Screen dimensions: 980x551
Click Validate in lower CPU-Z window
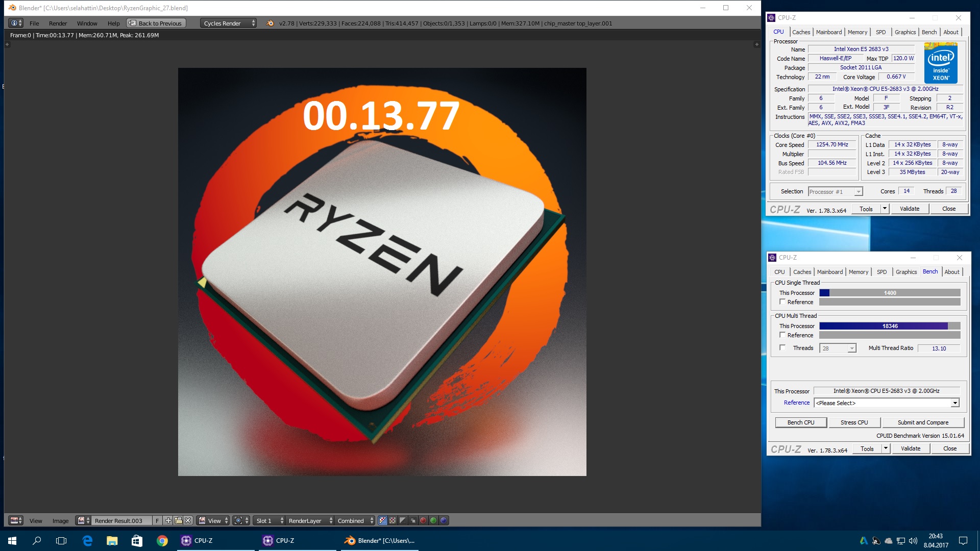click(x=911, y=448)
